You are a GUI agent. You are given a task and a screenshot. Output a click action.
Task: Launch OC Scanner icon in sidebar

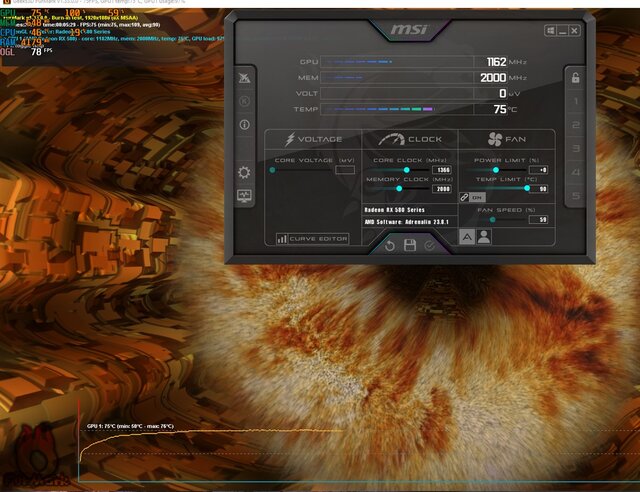click(x=243, y=78)
